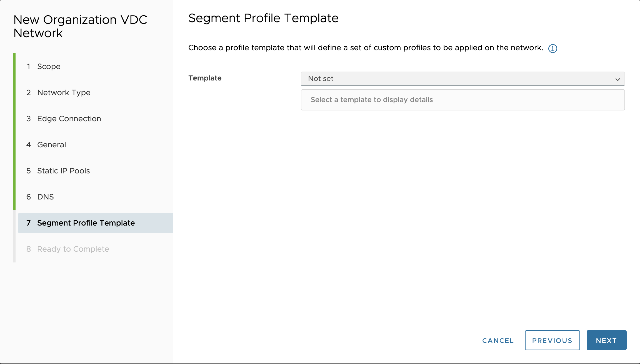Go to step 1 Scope
Screen dimensions: 640x364
pos(49,67)
